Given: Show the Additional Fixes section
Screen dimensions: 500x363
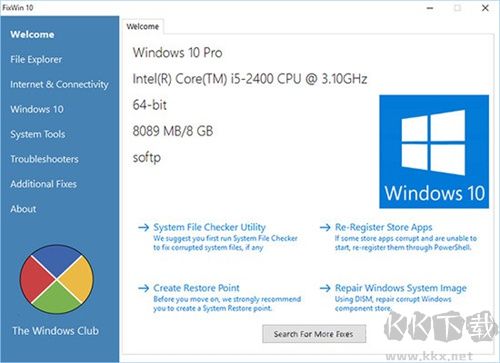Looking at the screenshot, I should (x=43, y=184).
